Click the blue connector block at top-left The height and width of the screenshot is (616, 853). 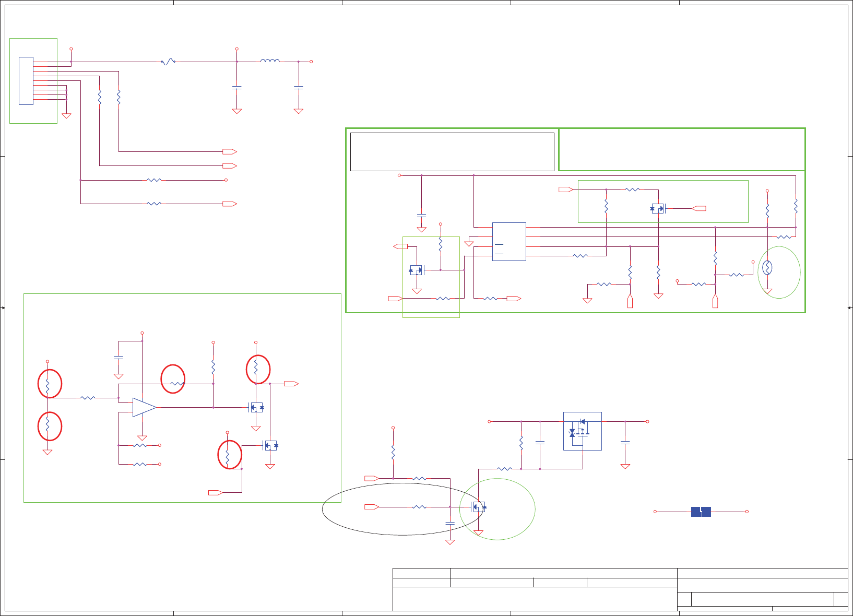[26, 81]
